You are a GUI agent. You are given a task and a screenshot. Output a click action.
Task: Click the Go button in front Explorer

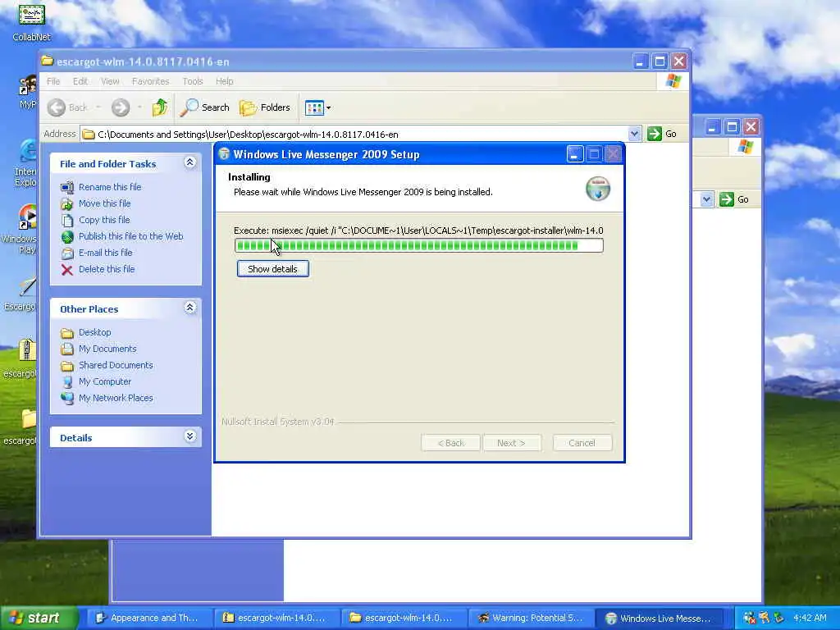click(x=662, y=134)
